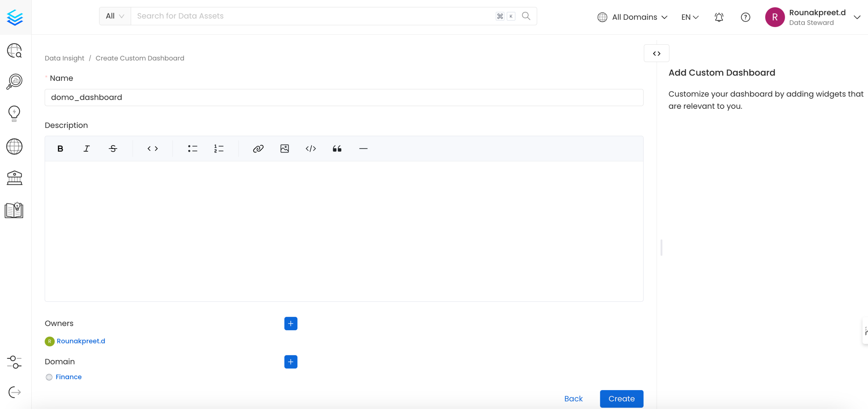Open notifications via the bell icon

pos(719,17)
